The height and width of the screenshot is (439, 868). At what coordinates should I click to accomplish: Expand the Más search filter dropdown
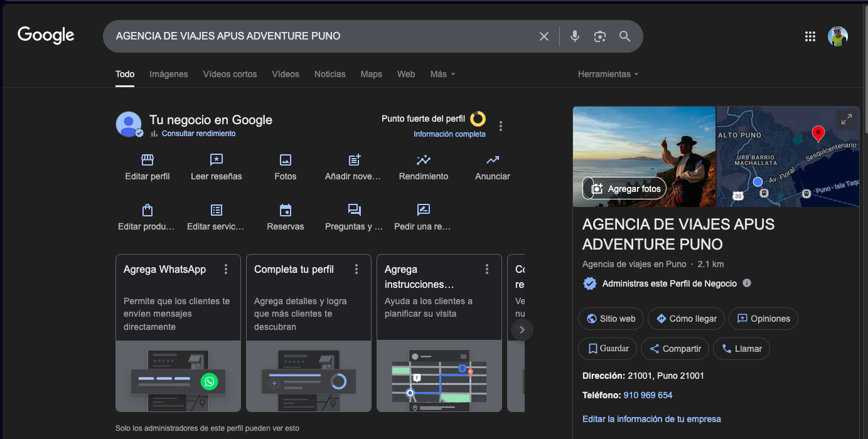443,74
